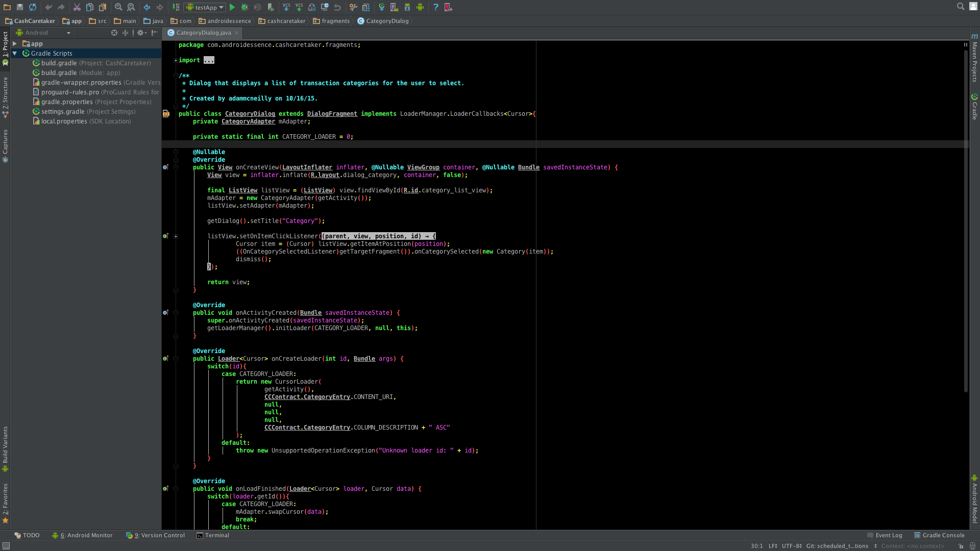Open the SDK Manager icon
The width and height of the screenshot is (980, 551).
(x=407, y=7)
